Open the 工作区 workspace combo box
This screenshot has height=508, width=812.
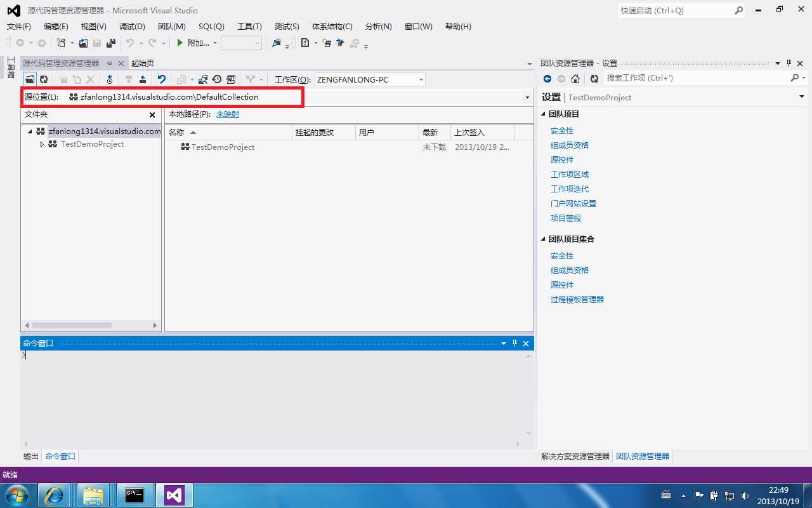coord(369,79)
